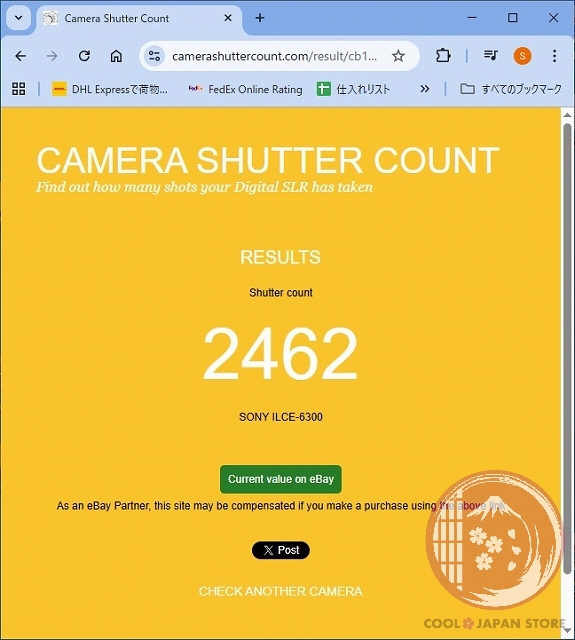Screen dimensions: 575x640
Task: Click the Current value on eBay button
Action: [x=281, y=479]
